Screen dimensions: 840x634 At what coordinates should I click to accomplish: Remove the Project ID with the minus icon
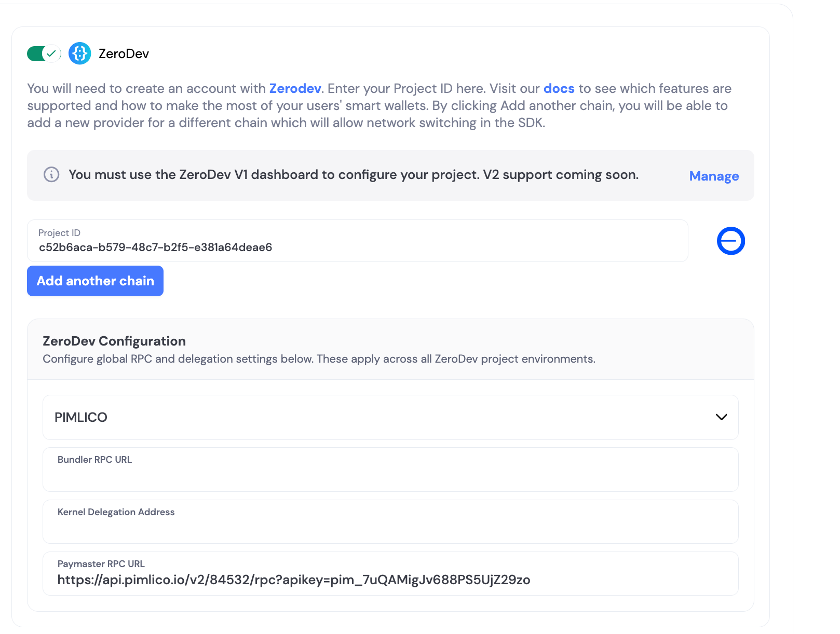[x=731, y=241]
